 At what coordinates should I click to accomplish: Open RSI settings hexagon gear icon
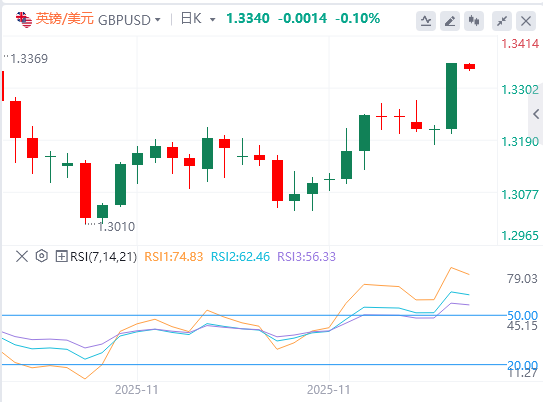[42, 256]
